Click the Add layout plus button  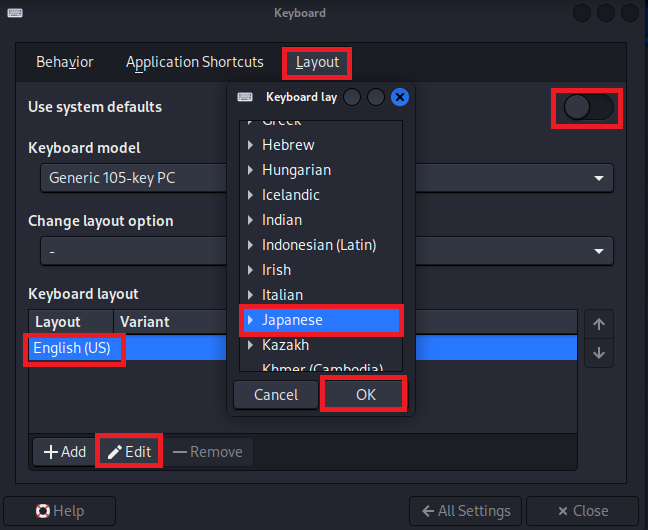tap(64, 452)
